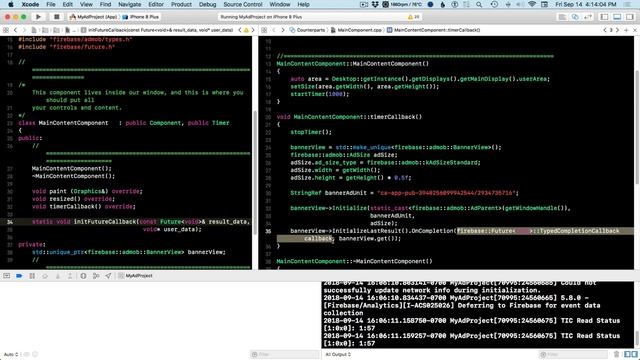The width and height of the screenshot is (640, 360).
Task: Click the Run (play) button in toolbar
Action: coord(38,17)
